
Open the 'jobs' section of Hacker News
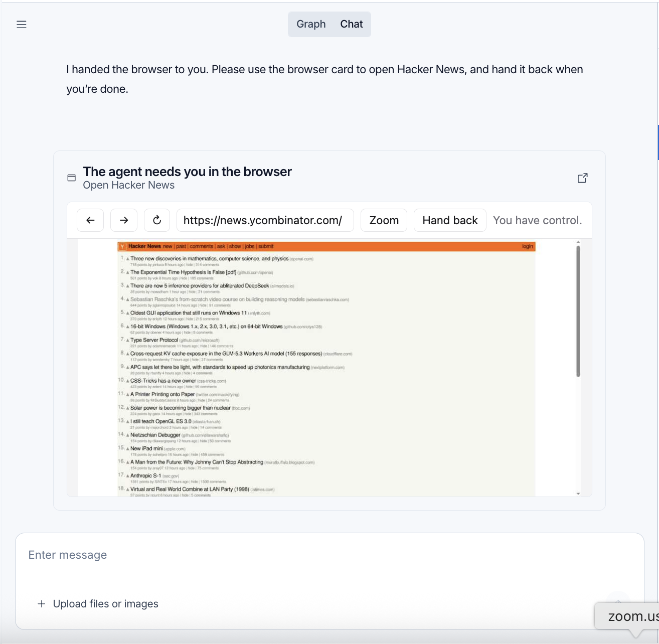250,246
